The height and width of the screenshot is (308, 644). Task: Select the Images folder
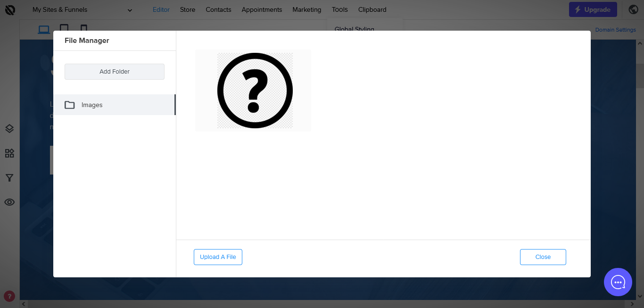115,105
